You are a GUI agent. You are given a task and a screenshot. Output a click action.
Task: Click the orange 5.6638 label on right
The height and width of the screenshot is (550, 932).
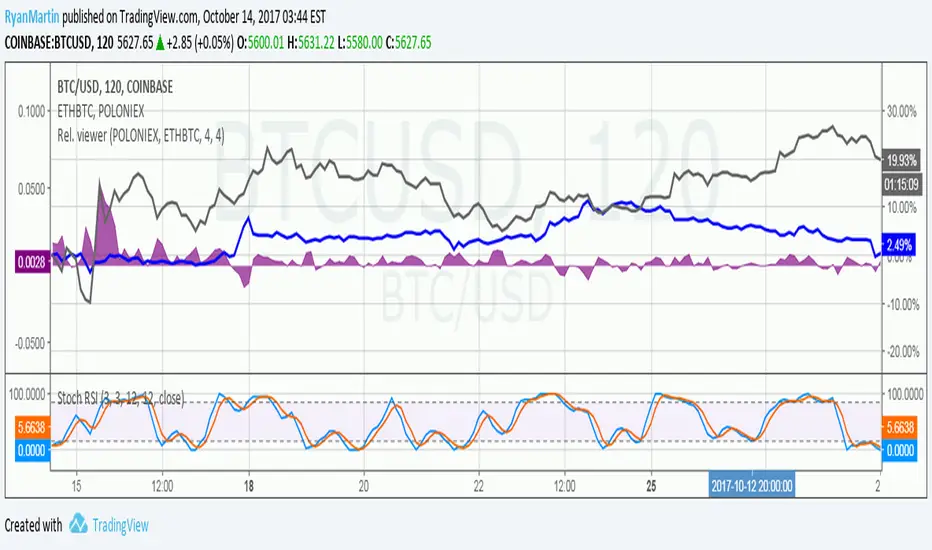(x=899, y=428)
